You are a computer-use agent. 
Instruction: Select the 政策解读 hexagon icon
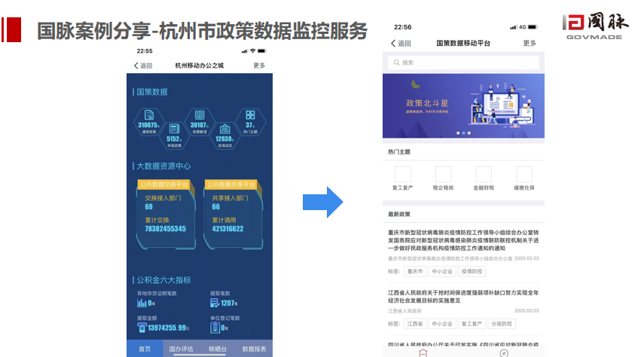pyautogui.click(x=199, y=117)
